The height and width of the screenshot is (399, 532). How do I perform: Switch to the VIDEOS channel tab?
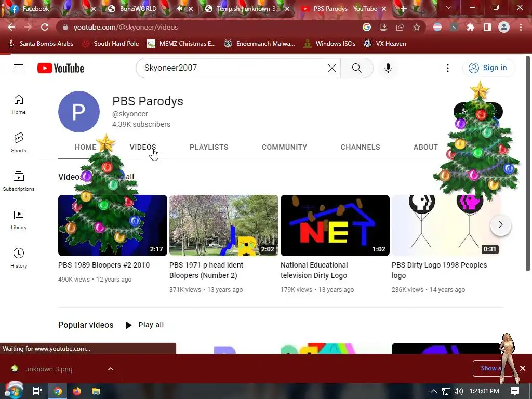[x=143, y=147]
